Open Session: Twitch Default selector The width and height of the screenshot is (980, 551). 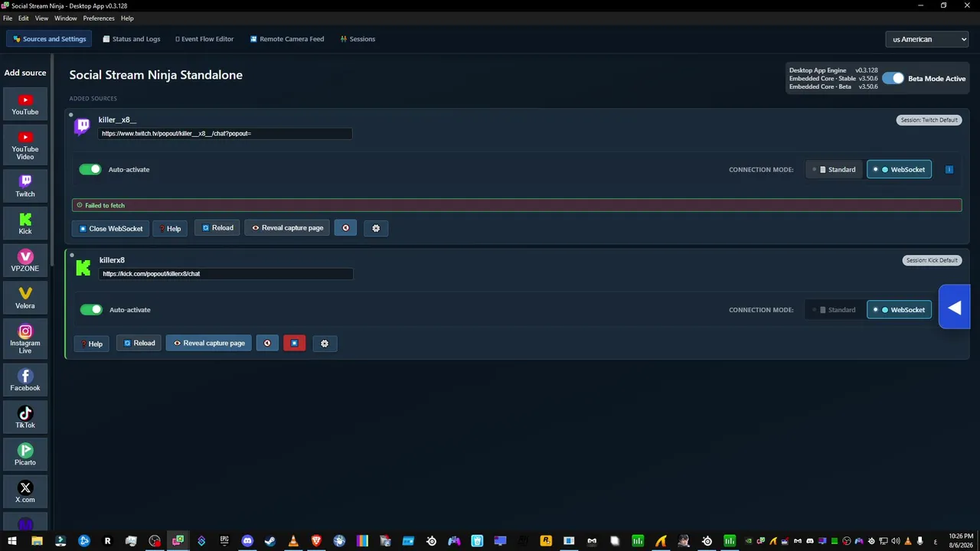tap(929, 120)
